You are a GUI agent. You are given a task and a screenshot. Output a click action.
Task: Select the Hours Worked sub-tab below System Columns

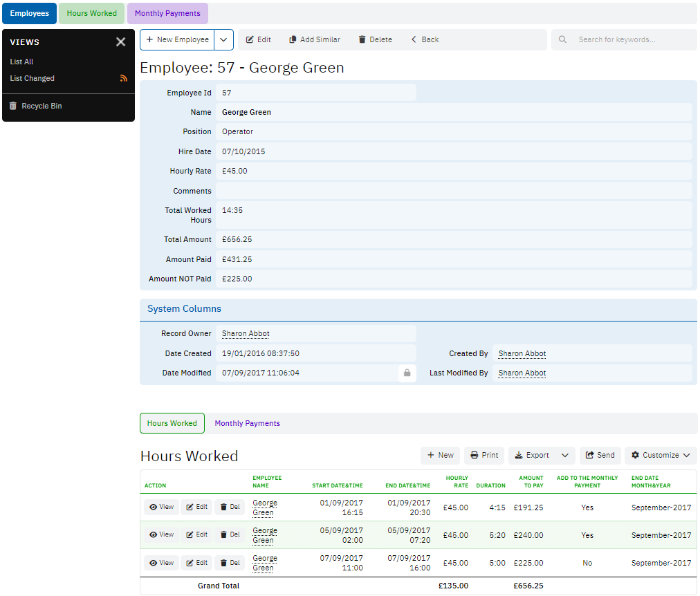click(172, 423)
